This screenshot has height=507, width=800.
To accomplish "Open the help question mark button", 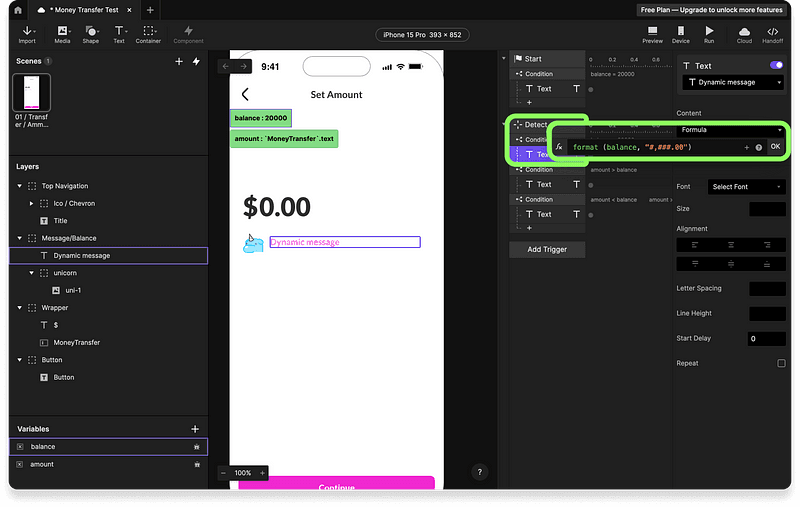I will pos(480,472).
